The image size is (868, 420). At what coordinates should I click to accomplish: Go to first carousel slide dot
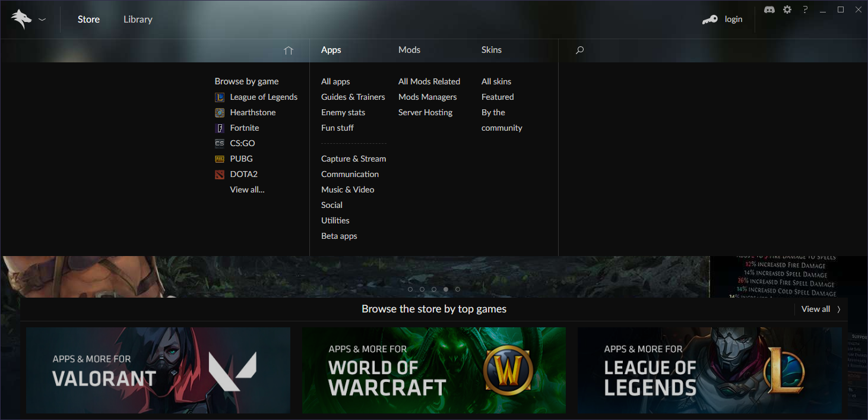410,289
